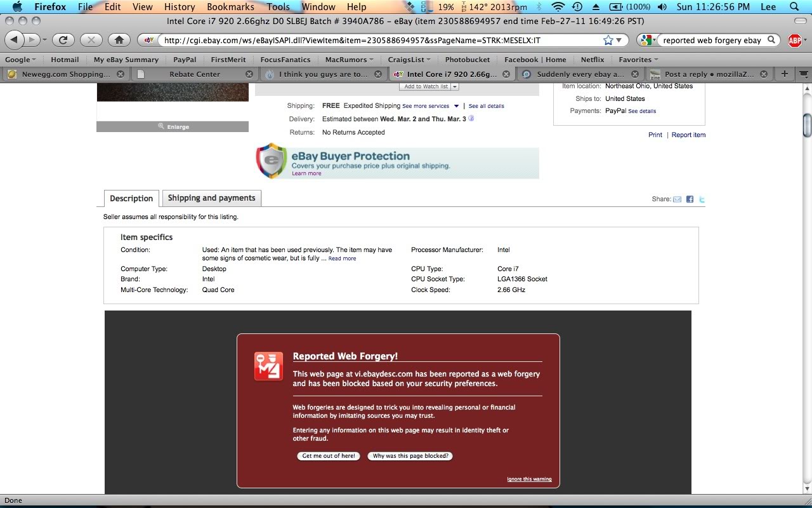The height and width of the screenshot is (508, 812).
Task: Click the Enlarge image button
Action: (x=173, y=126)
